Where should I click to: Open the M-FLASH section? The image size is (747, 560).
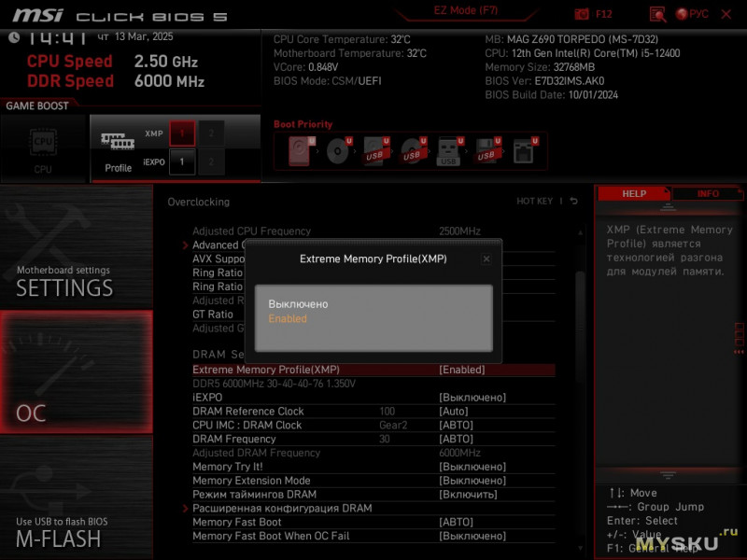point(77,497)
